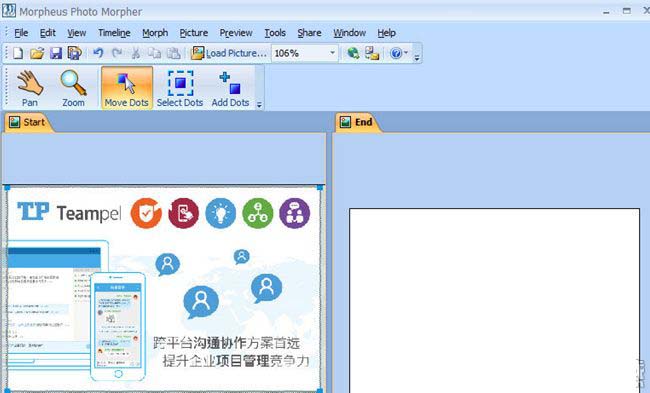Click the Teampel start picture in the Start panel
This screenshot has height=393, width=650.
(x=163, y=289)
